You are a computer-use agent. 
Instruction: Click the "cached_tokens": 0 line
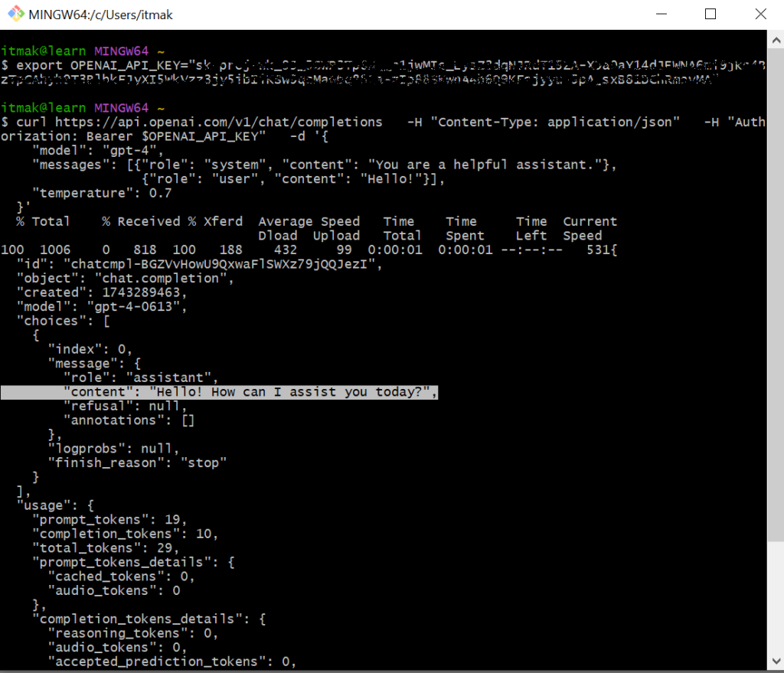[x=122, y=577]
